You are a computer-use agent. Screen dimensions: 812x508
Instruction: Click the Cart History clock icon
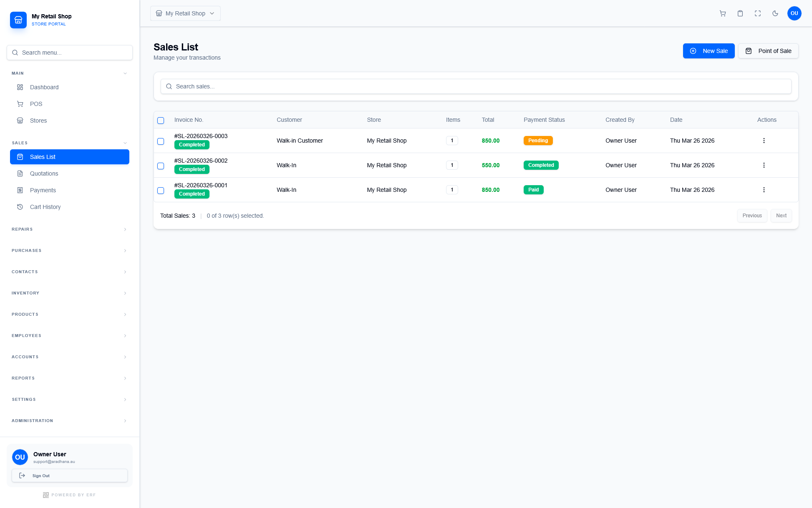(x=20, y=207)
